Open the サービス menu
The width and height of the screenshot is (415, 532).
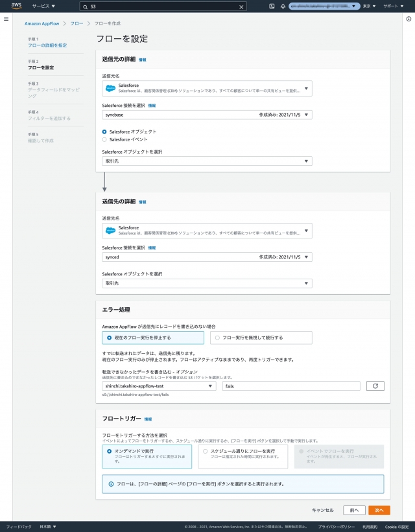tap(43, 6)
